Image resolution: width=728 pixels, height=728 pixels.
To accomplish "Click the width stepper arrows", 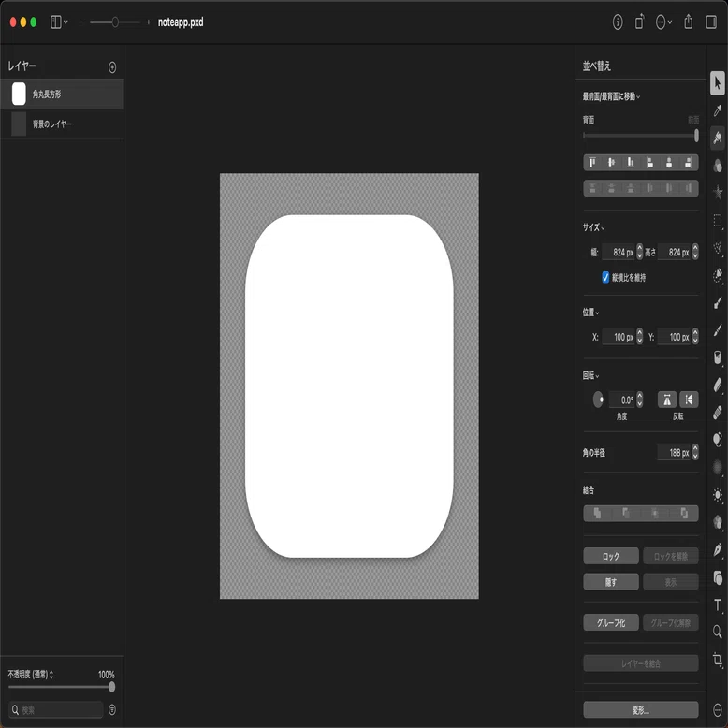I will click(639, 252).
